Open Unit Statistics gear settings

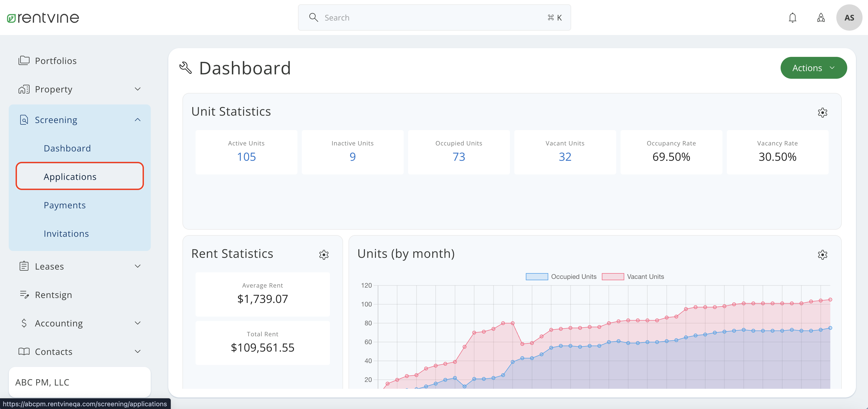click(x=822, y=113)
